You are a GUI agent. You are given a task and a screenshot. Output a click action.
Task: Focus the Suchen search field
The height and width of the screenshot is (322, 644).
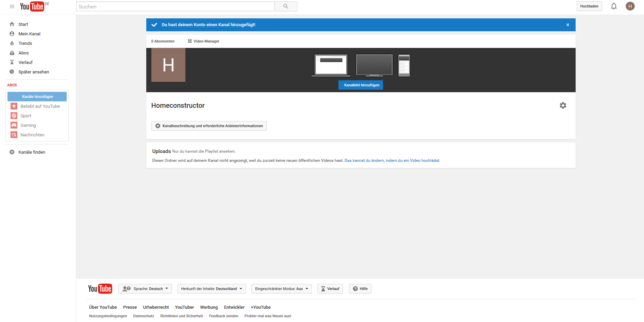(176, 6)
